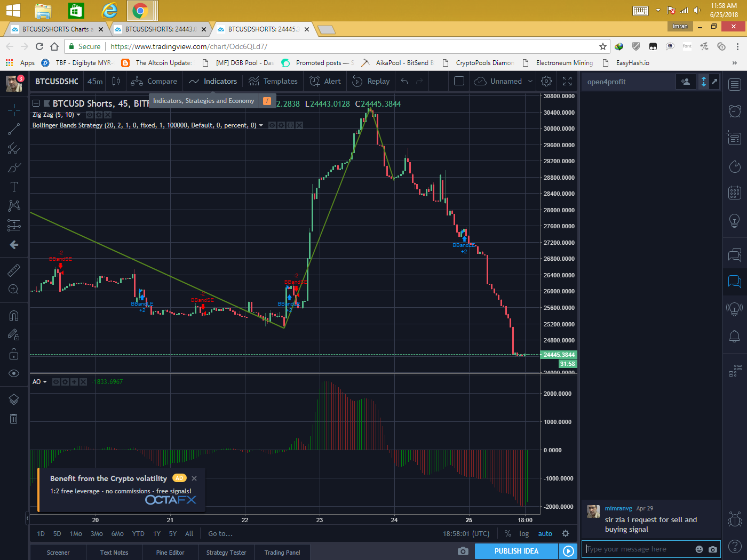Open the prediction and measurement tools

(x=14, y=225)
